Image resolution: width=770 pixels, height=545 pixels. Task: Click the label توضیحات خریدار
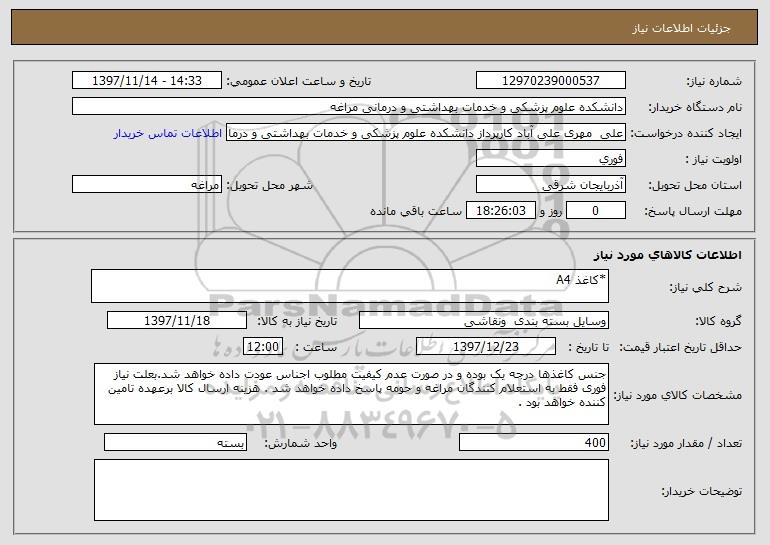coord(702,491)
